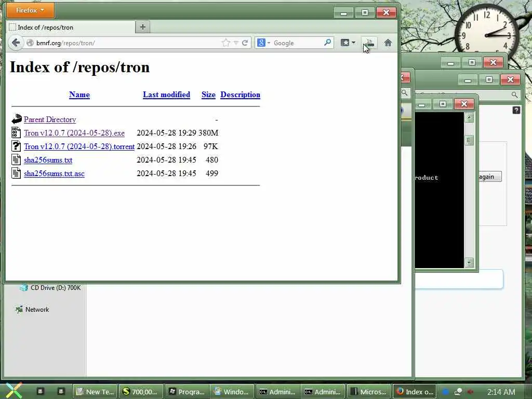Select CD Drive (D:) 700K in Explorer
Screen dimensions: 532x399
pyautogui.click(x=56, y=288)
